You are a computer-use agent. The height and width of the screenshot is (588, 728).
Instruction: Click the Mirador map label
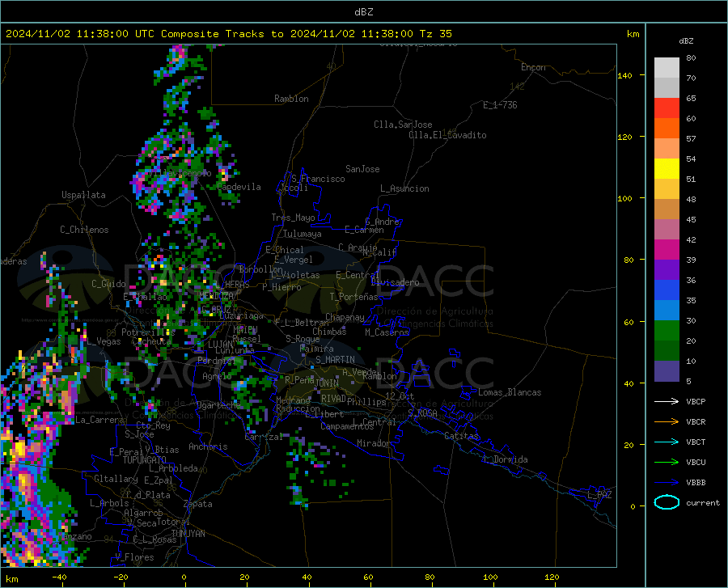(374, 443)
